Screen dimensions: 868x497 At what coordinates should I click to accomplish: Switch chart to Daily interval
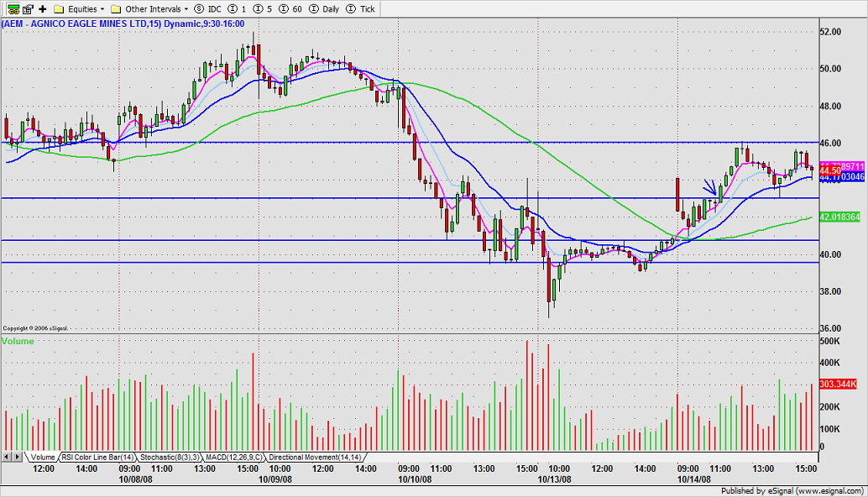coord(324,9)
